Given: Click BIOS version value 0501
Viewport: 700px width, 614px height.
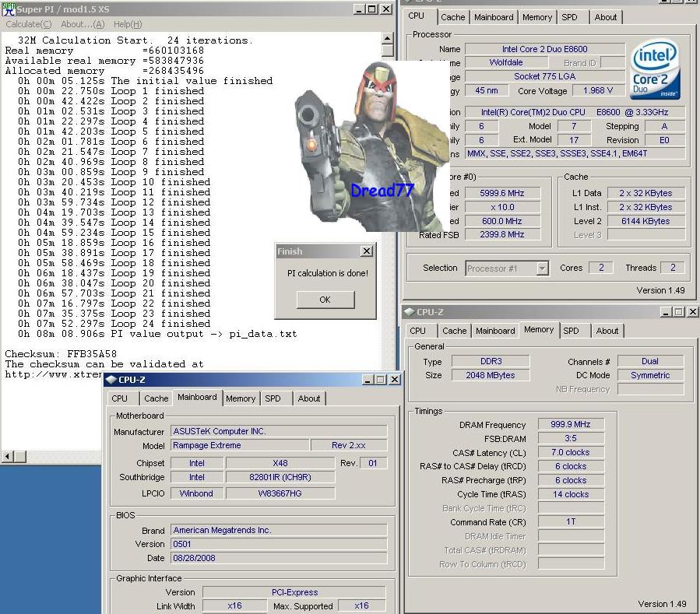Looking at the screenshot, I should pyautogui.click(x=279, y=544).
